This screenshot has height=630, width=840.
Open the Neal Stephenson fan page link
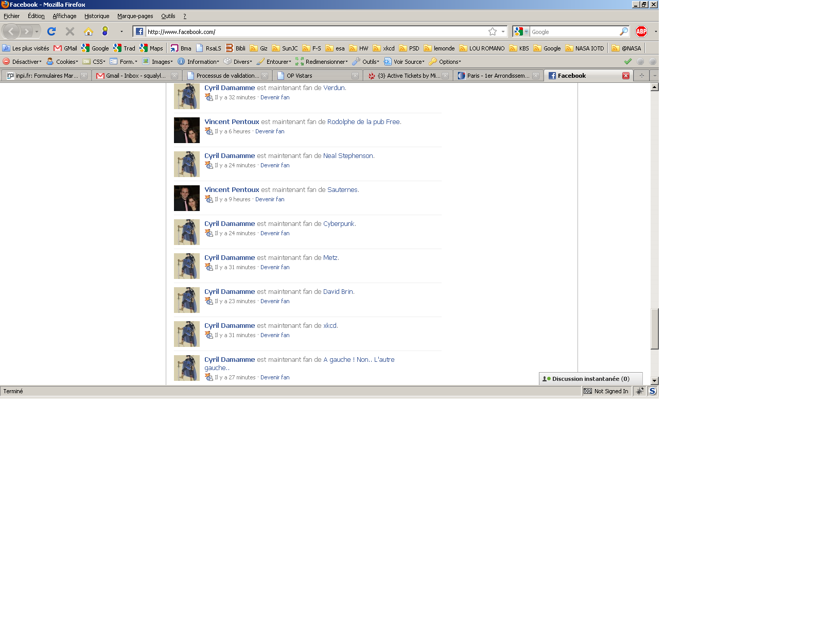click(x=348, y=156)
